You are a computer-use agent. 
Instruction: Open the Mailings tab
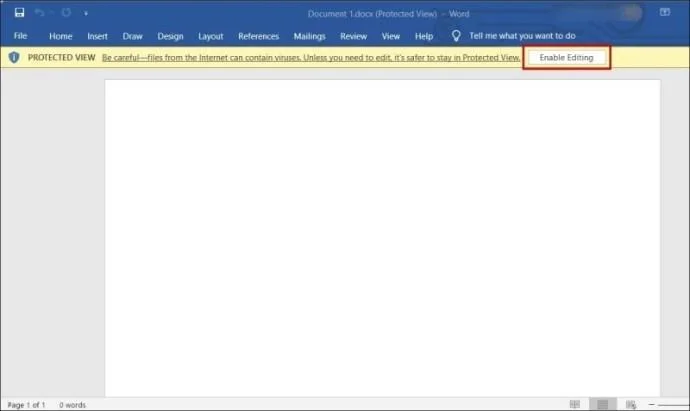[x=309, y=36]
